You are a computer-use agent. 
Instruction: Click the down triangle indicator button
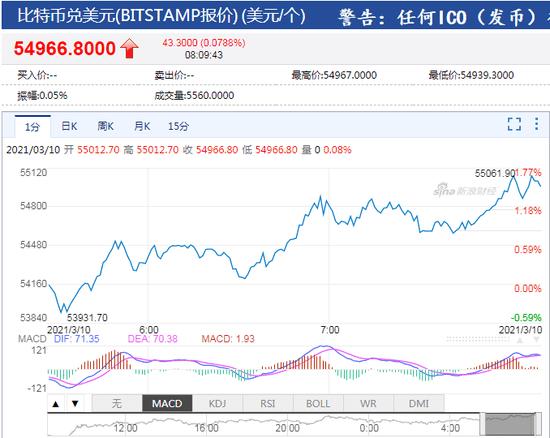(75, 404)
